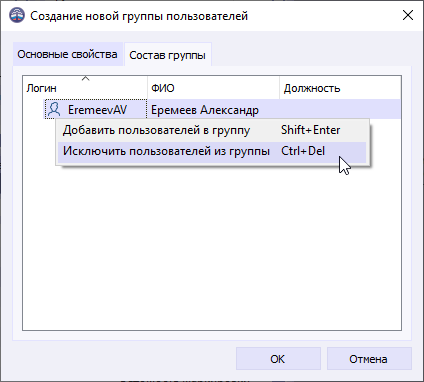424x382 pixels.
Task: Choose Добавить пользователей в группу menu entry
Action: [x=212, y=130]
